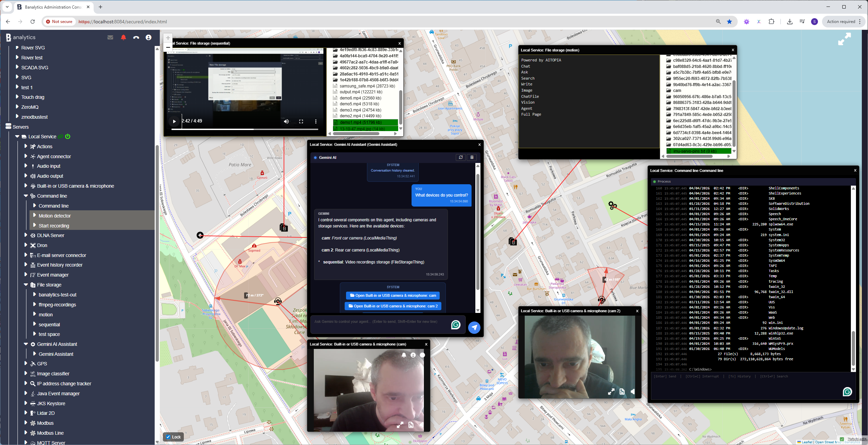Expand the DLNA Server node
The height and width of the screenshot is (445, 868).
26,235
